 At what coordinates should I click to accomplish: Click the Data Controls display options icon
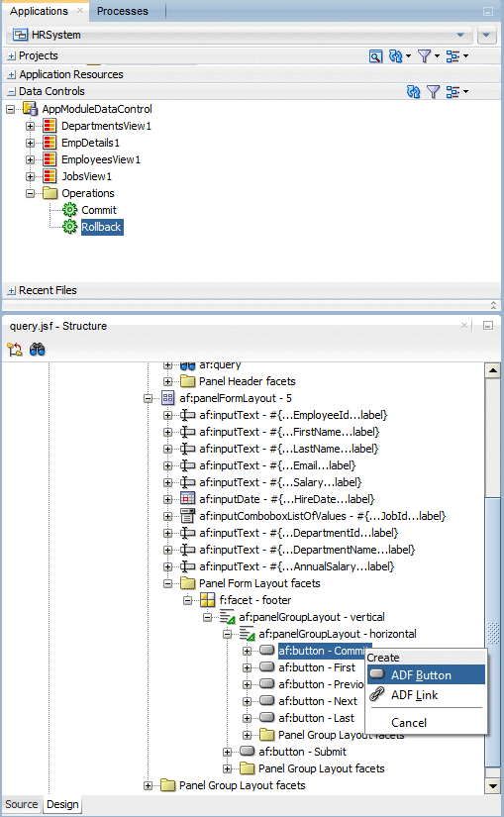click(453, 92)
